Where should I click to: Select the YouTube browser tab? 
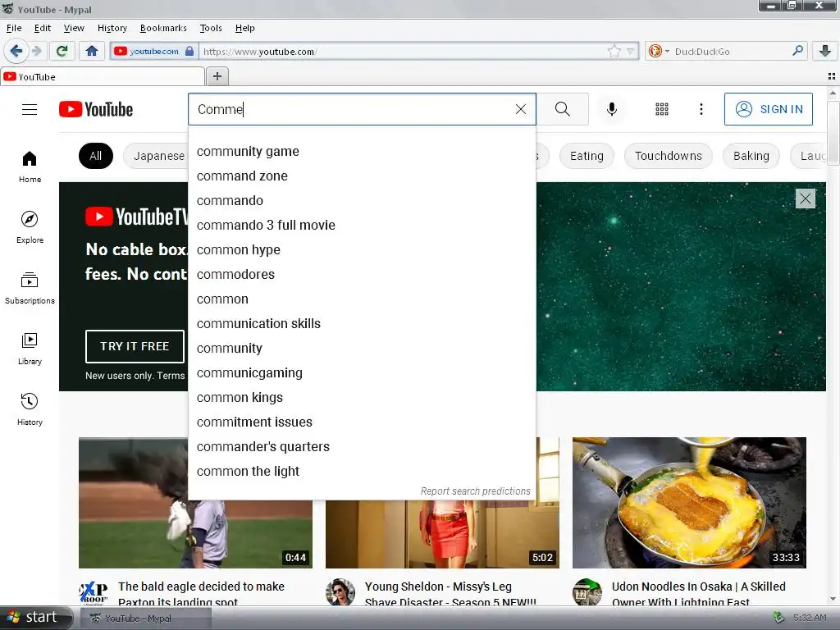tap(103, 76)
